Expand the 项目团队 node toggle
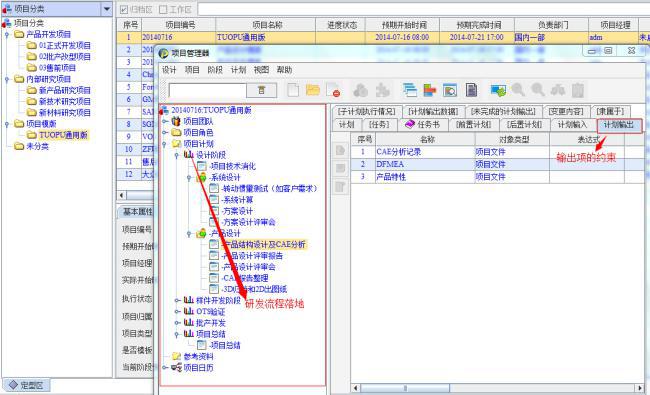The image size is (650, 395). tap(165, 121)
